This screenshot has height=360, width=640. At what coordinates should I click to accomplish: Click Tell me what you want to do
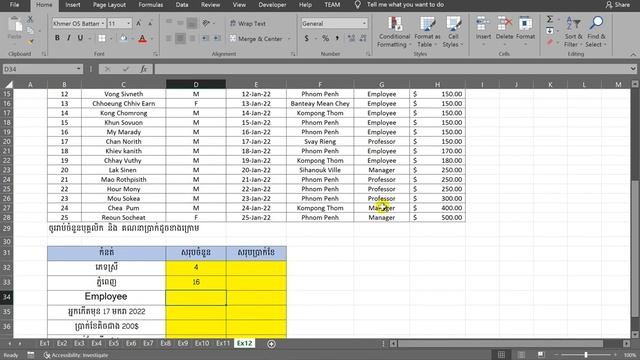405,5
